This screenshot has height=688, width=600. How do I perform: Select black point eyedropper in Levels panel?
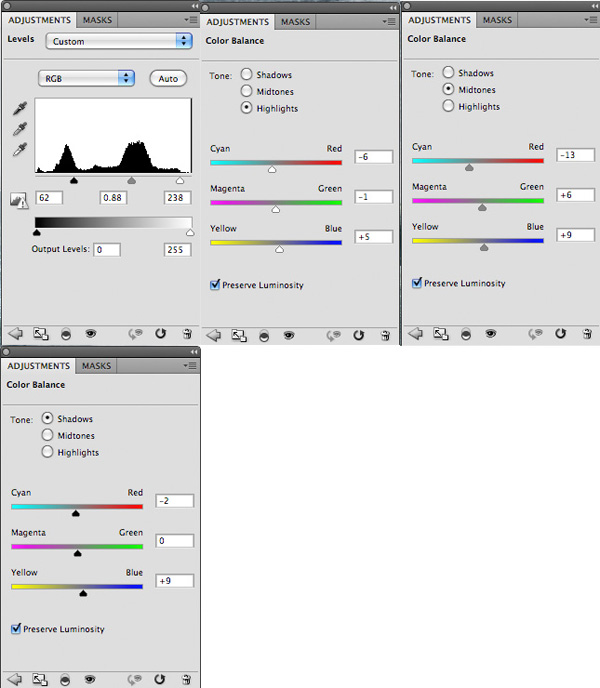click(20, 108)
